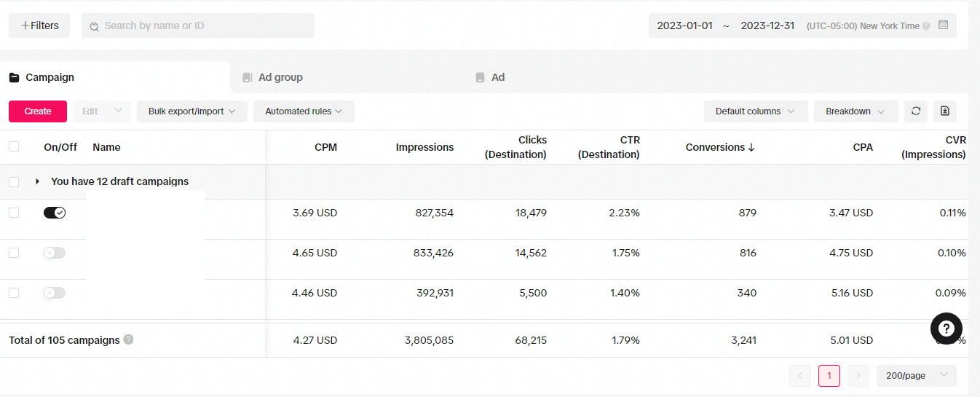Click the Clicks (Destination) column header
The height and width of the screenshot is (397, 980).
point(515,147)
